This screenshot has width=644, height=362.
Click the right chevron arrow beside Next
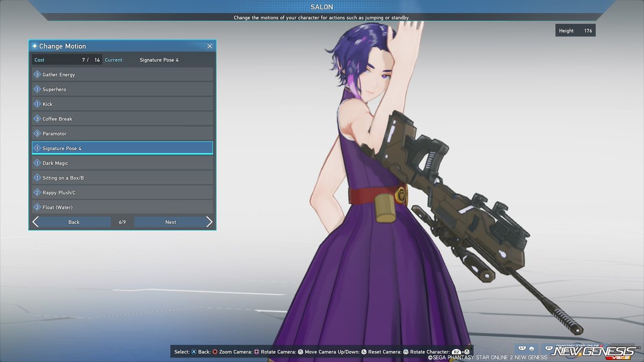click(209, 222)
